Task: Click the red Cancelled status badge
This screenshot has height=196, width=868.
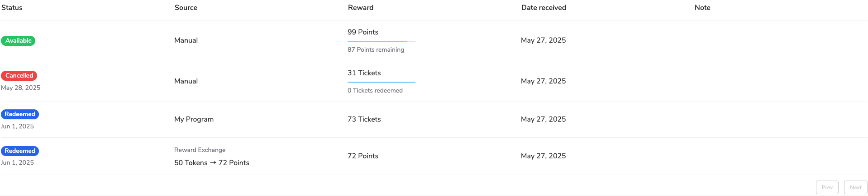Action: pos(19,76)
